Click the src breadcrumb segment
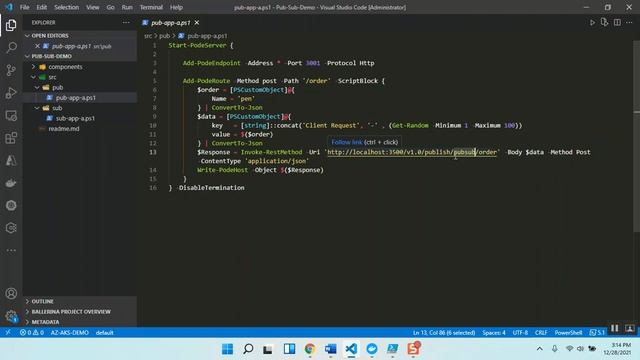 [x=148, y=36]
